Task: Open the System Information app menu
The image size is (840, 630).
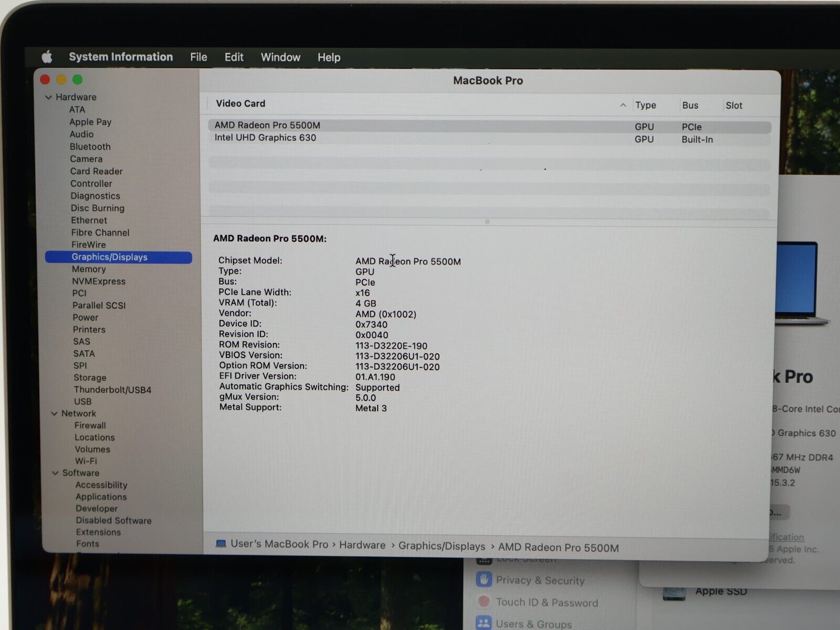Action: 121,57
